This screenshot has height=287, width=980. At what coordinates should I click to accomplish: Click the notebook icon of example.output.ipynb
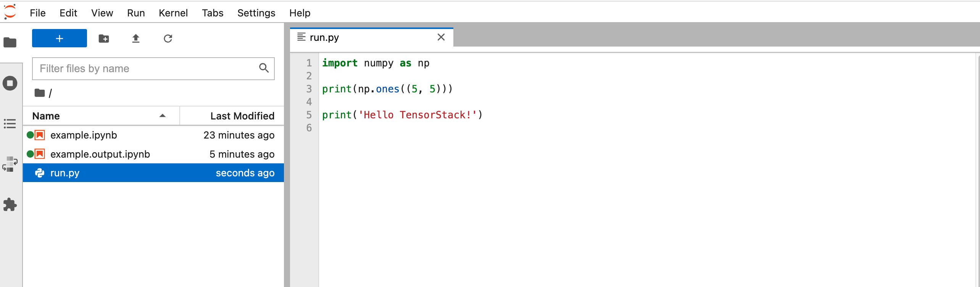(40, 154)
